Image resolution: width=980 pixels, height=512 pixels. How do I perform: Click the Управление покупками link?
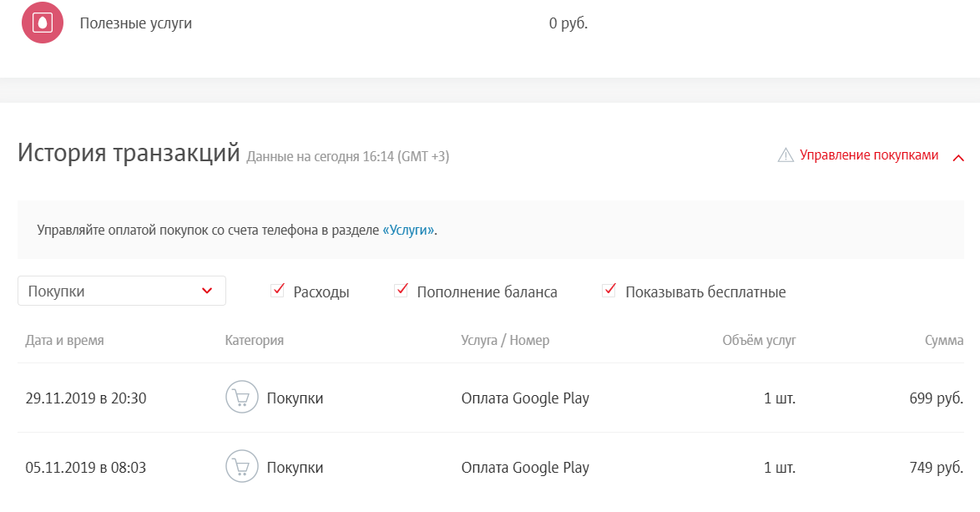click(x=870, y=155)
